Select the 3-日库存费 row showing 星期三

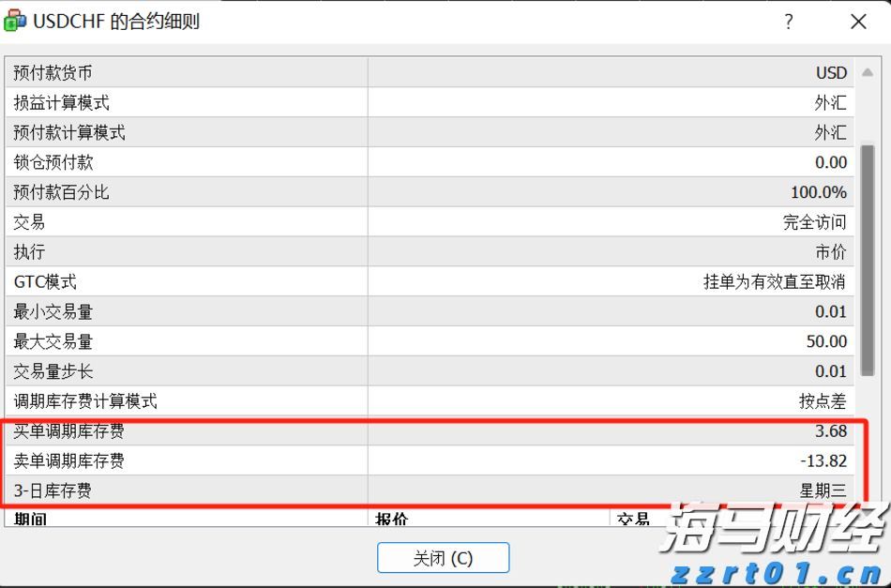[441, 490]
